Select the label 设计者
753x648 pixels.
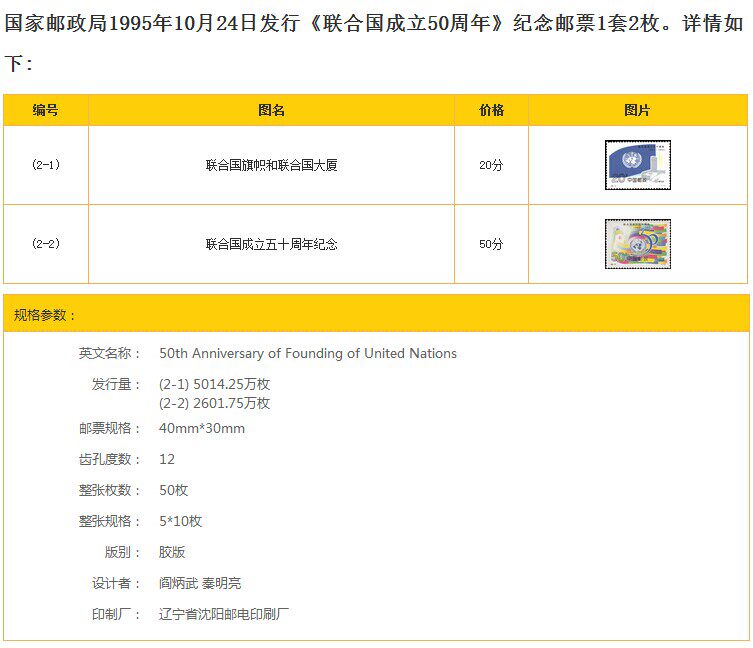pyautogui.click(x=116, y=583)
